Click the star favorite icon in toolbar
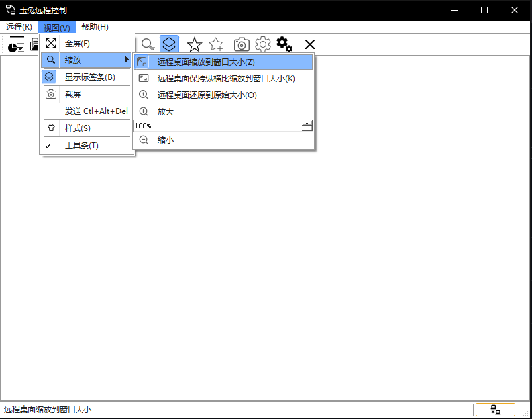 (194, 44)
